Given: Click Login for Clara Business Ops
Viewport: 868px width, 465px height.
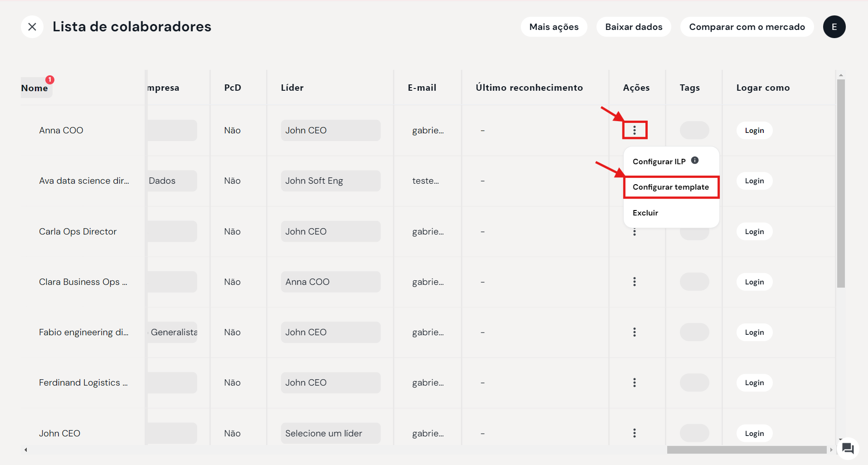Looking at the screenshot, I should (x=754, y=282).
